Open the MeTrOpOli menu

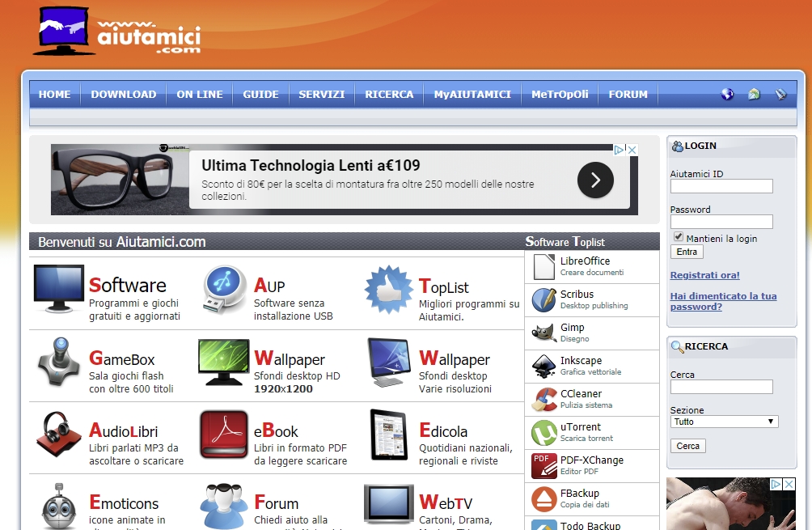[x=560, y=95]
